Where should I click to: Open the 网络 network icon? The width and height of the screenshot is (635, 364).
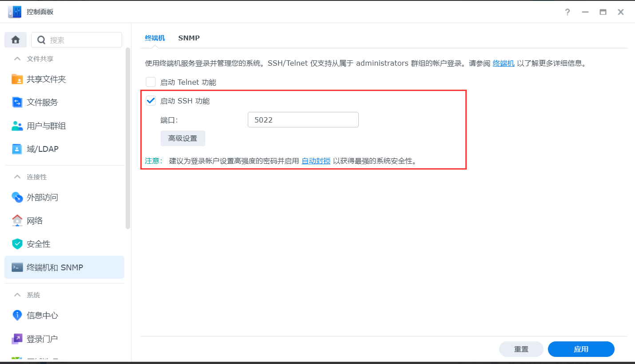point(17,221)
